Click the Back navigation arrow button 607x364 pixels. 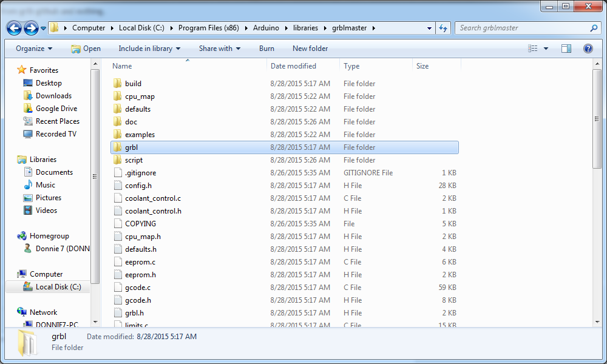14,28
